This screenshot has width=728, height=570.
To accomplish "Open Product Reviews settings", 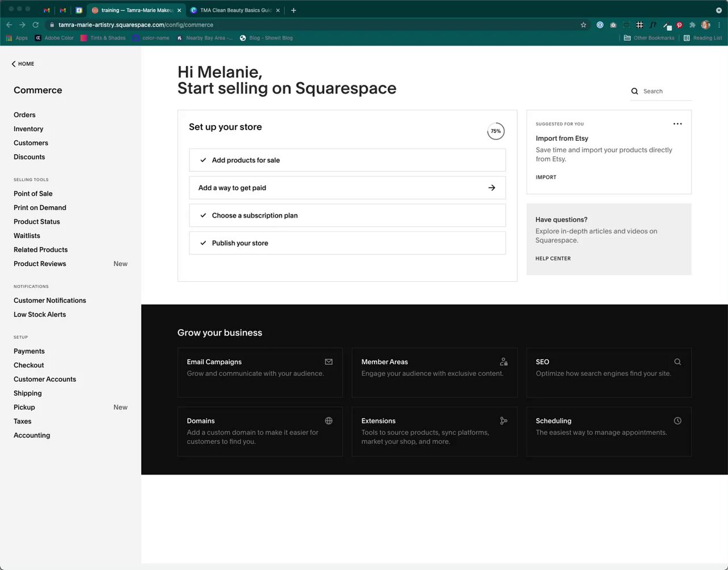I will pyautogui.click(x=40, y=264).
